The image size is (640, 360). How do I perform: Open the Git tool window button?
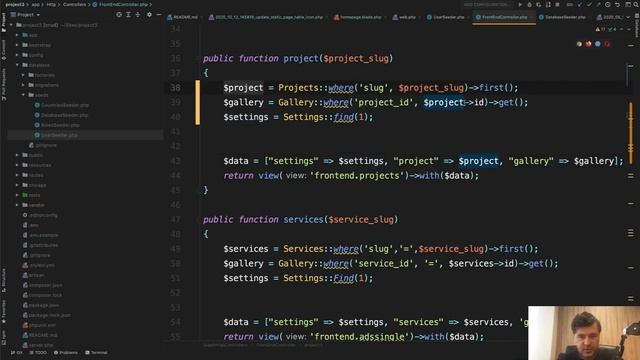pos(17,352)
